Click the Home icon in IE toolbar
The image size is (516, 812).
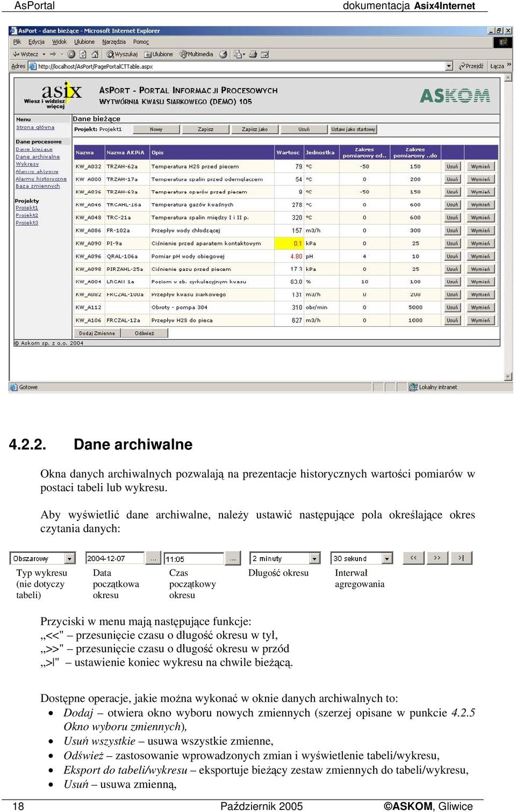pos(95,54)
